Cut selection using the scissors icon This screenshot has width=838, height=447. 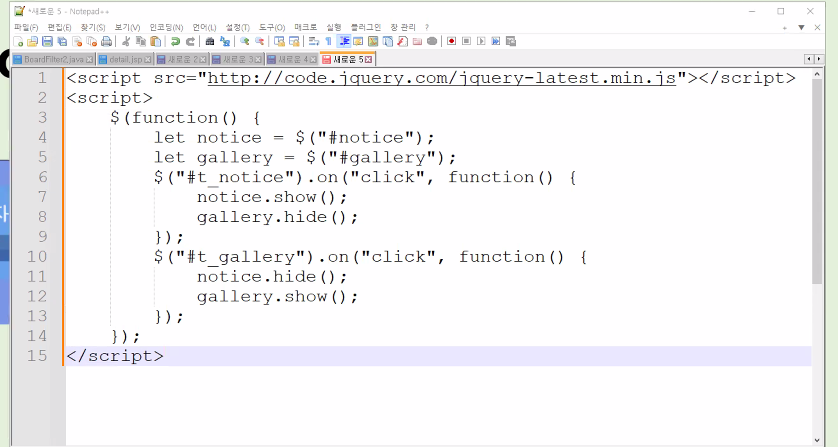[x=126, y=41]
